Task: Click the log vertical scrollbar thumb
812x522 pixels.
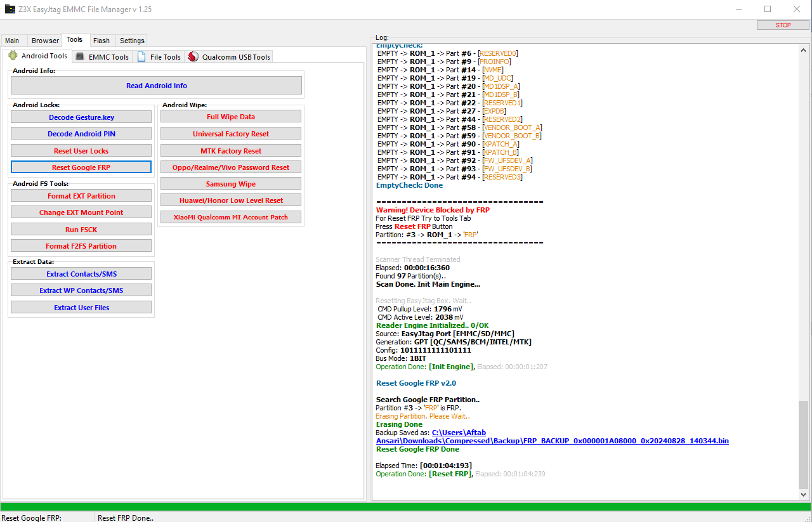Action: pyautogui.click(x=804, y=443)
